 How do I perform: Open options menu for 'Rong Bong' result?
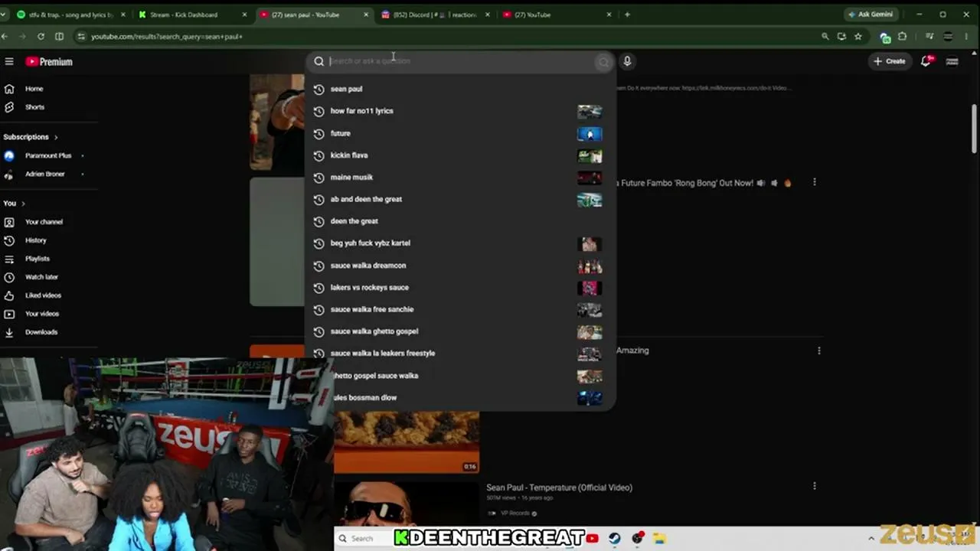click(x=815, y=183)
